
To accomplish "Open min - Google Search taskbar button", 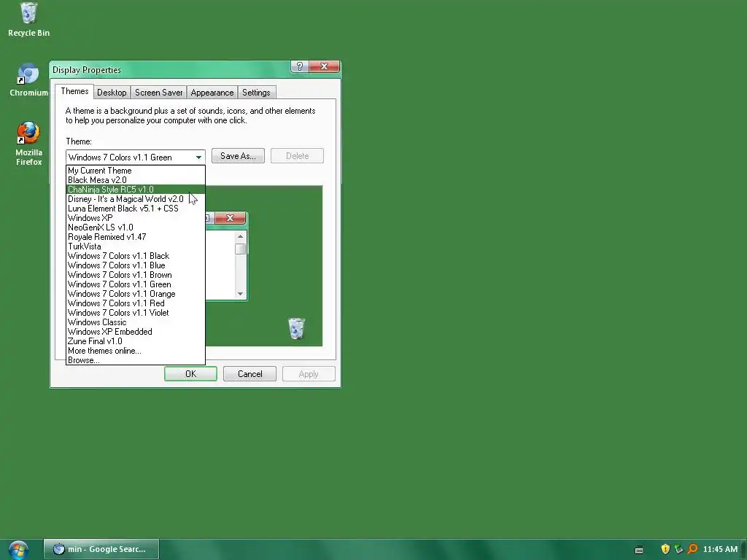I will pyautogui.click(x=101, y=549).
